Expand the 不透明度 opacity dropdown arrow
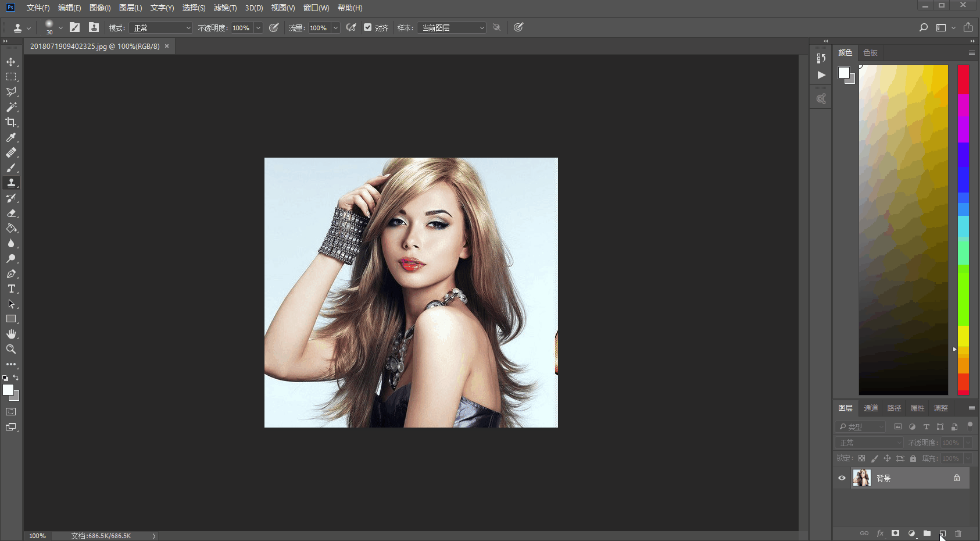Screen dimensions: 980x541 point(258,28)
